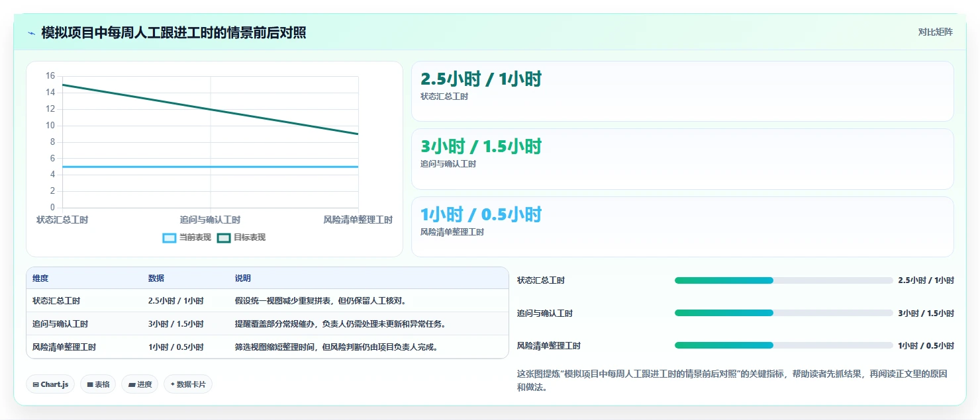This screenshot has width=980, height=420.
Task: Click the 状态汇总工时 progress bar
Action: click(x=783, y=280)
